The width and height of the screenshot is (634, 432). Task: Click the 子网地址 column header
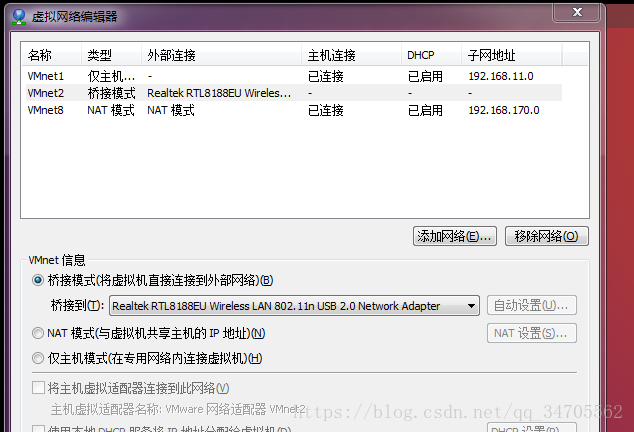(511, 55)
